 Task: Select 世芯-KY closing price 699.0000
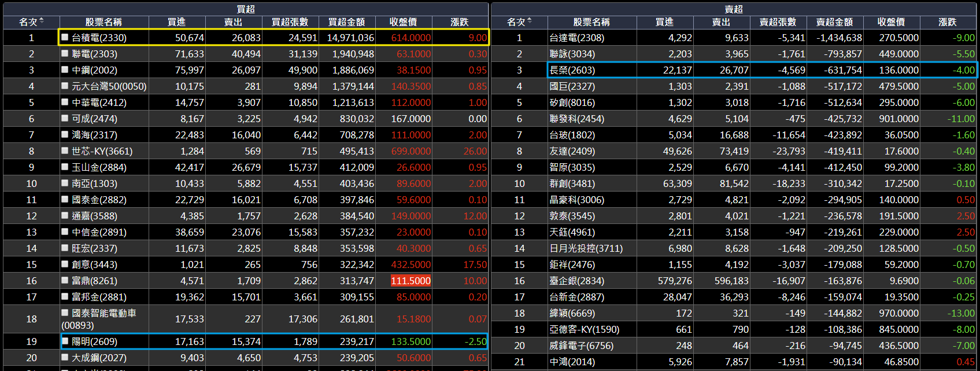point(411,151)
